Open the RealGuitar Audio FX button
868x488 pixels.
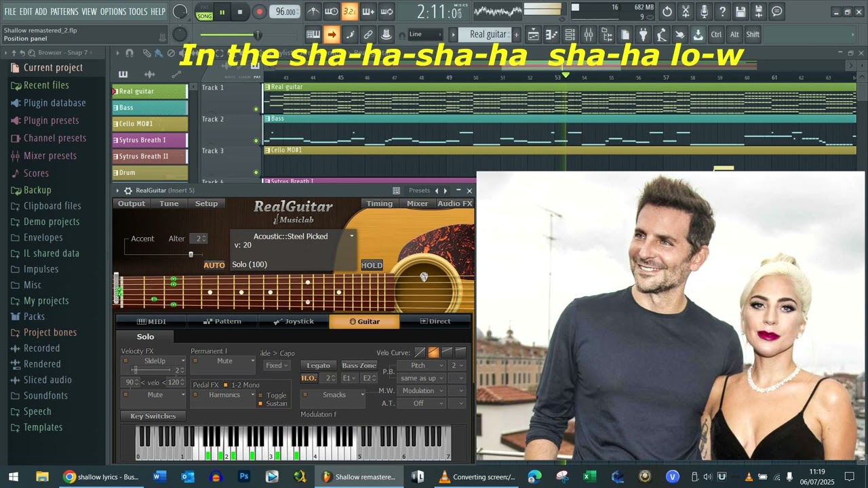click(x=454, y=203)
